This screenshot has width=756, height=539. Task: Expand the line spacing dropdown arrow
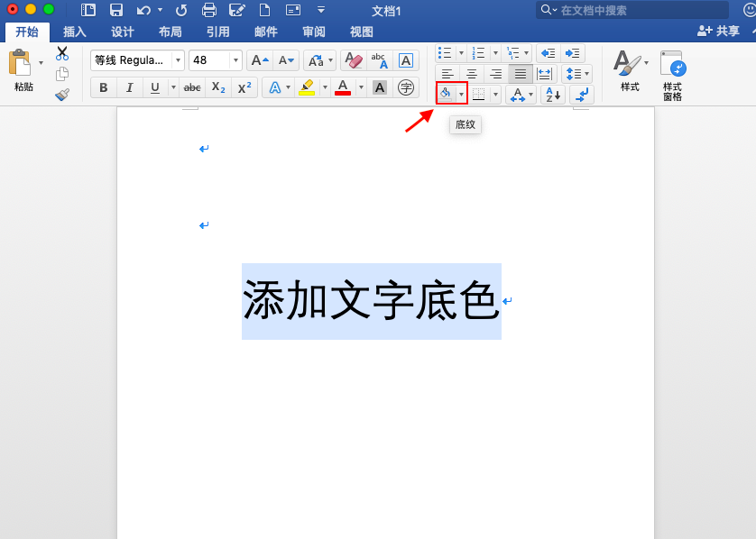point(586,74)
